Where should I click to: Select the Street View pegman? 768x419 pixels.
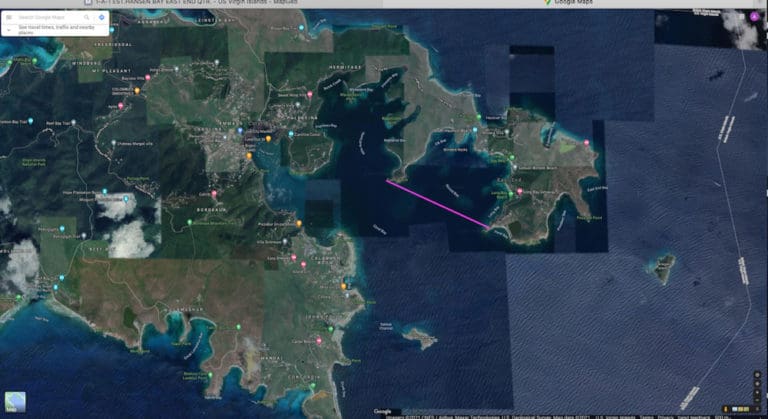pyautogui.click(x=726, y=409)
